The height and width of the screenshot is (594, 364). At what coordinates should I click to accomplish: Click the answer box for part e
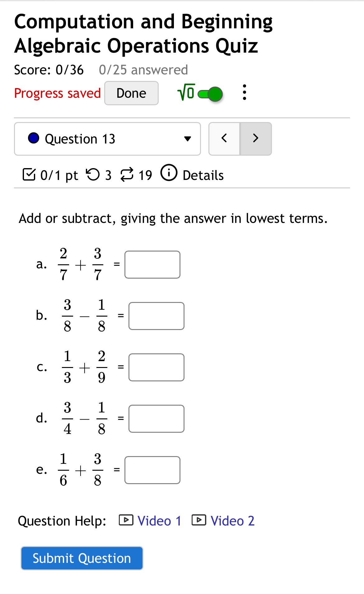click(x=152, y=470)
